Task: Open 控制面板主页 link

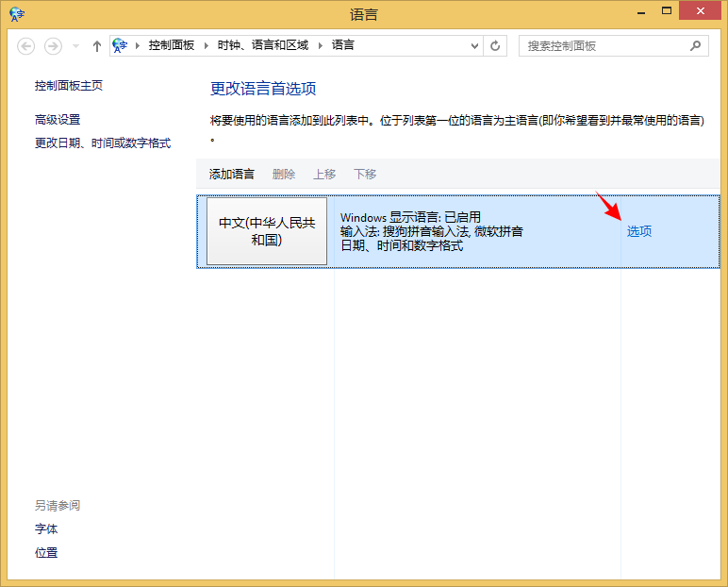Action: [x=69, y=86]
